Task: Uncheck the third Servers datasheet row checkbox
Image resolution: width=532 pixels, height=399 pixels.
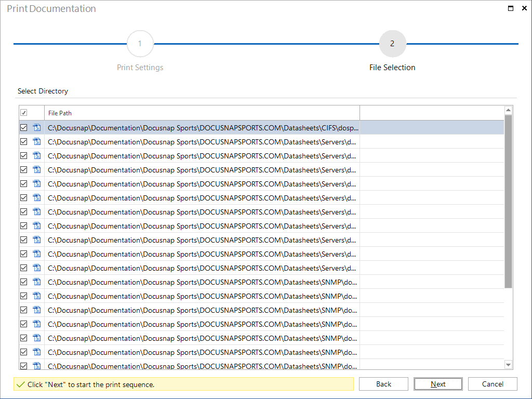Action: coord(24,170)
